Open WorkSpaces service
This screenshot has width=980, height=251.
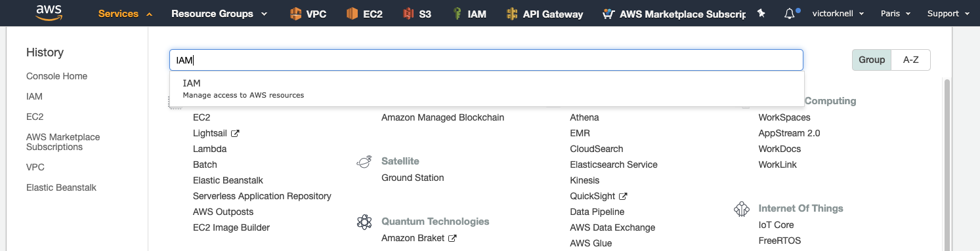pos(784,117)
